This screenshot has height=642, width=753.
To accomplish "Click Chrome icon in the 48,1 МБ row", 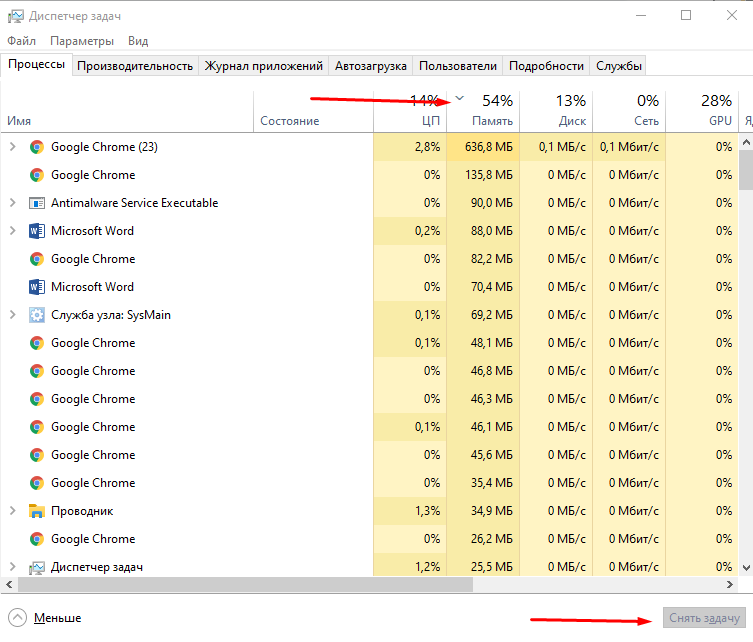I will pos(37,343).
